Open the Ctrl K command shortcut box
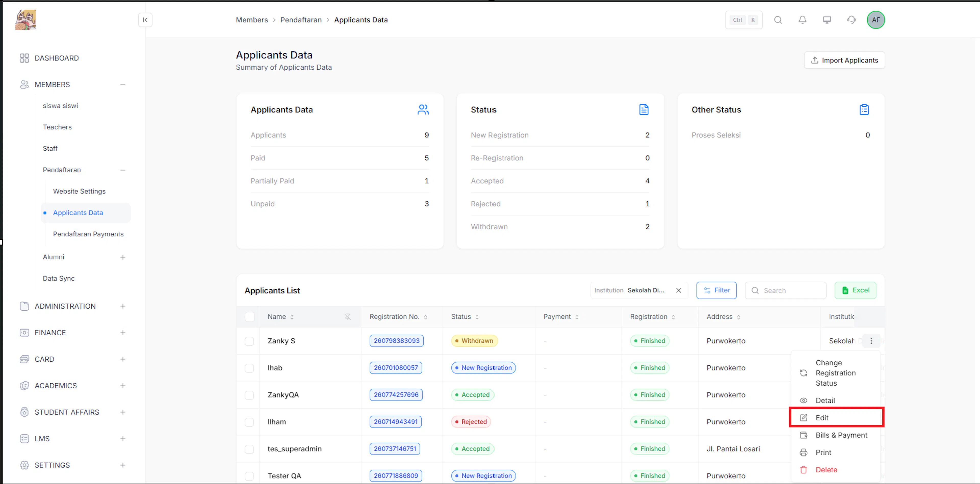The height and width of the screenshot is (484, 980). coord(744,20)
